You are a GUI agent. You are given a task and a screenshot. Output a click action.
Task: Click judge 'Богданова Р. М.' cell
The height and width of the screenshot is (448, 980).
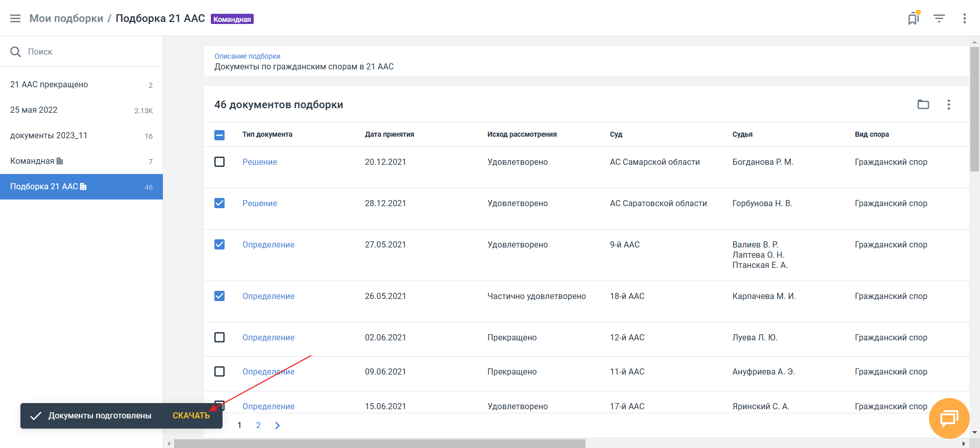(x=763, y=162)
